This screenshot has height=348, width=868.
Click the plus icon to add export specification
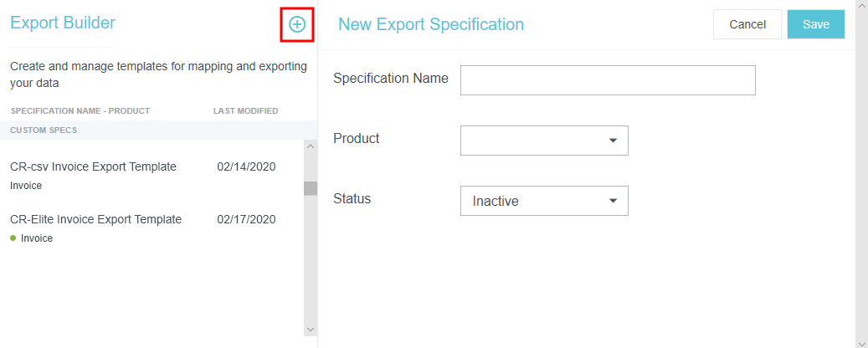[x=296, y=25]
